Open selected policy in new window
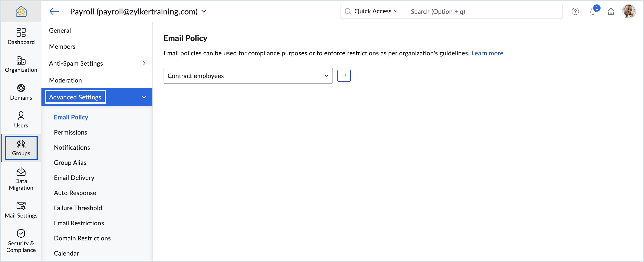This screenshot has height=262, width=644. pyautogui.click(x=344, y=76)
